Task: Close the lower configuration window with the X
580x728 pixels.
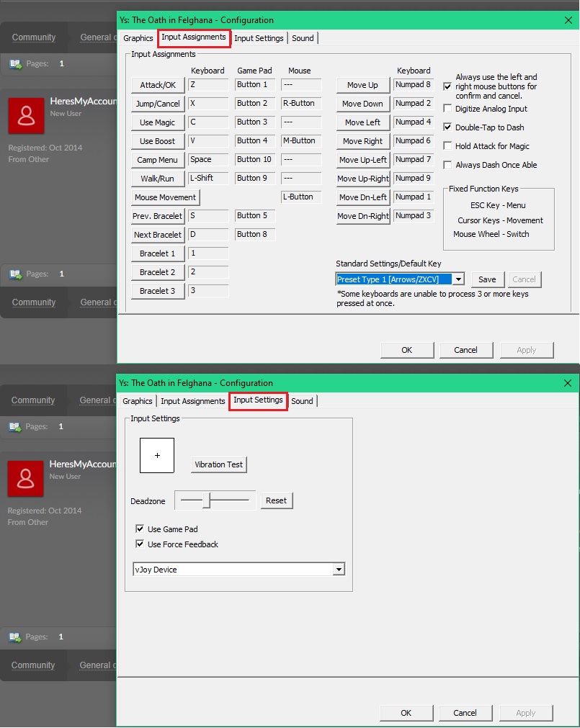Action: click(568, 383)
